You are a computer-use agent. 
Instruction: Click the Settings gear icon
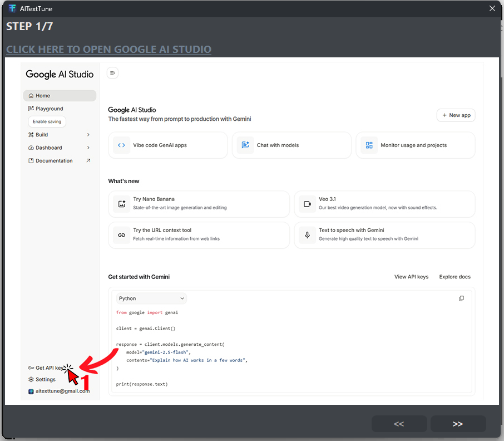tap(31, 379)
